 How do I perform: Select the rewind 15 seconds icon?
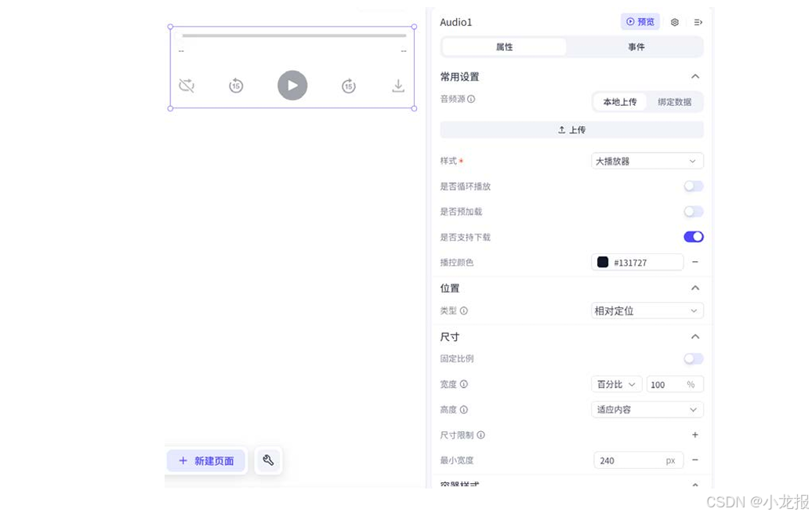(236, 85)
